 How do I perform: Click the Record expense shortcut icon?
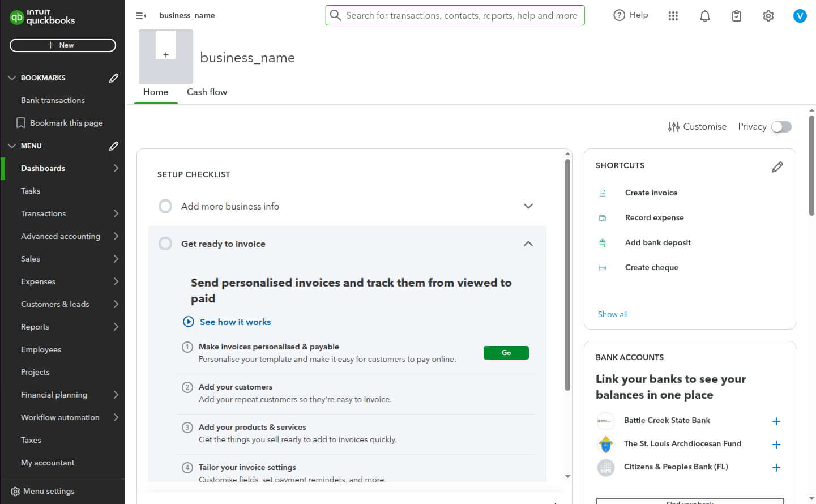(x=603, y=218)
